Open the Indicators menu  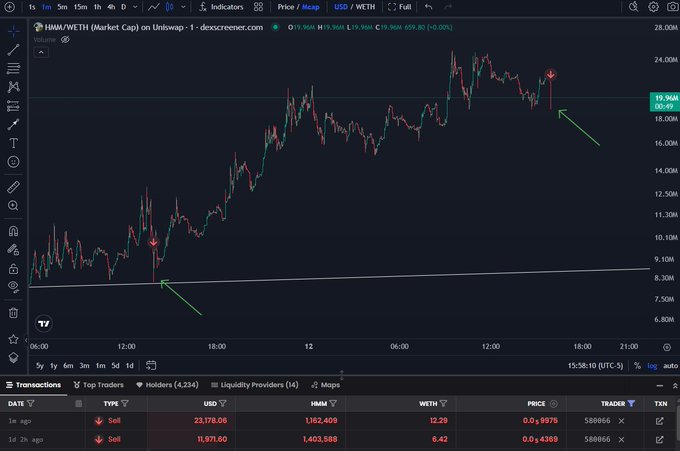tap(221, 7)
